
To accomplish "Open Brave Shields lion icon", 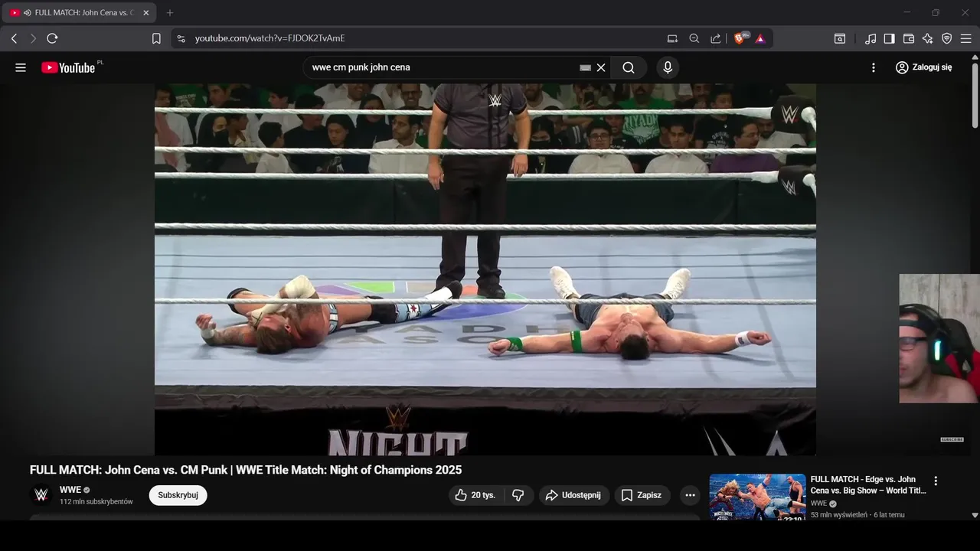I will click(x=740, y=38).
